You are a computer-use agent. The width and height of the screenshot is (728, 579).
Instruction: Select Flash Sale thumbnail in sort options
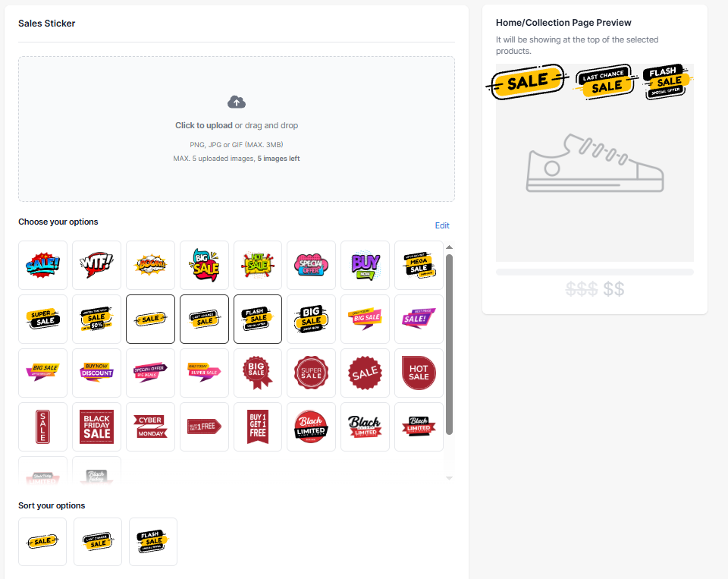click(153, 542)
